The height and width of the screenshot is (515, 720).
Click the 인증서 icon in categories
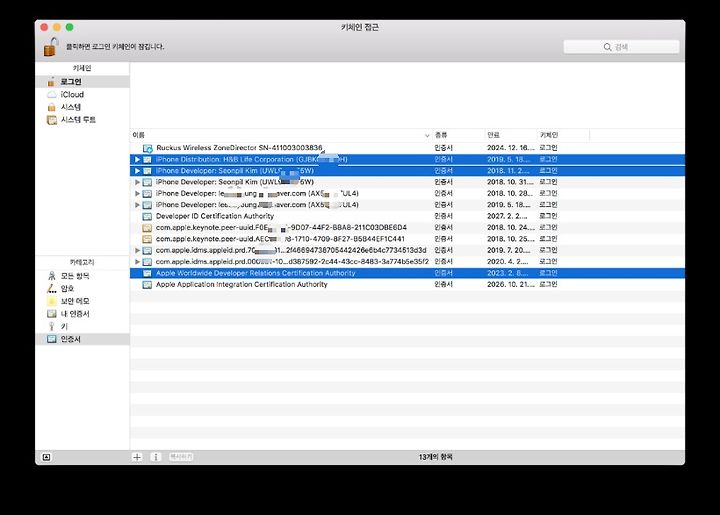(x=51, y=339)
